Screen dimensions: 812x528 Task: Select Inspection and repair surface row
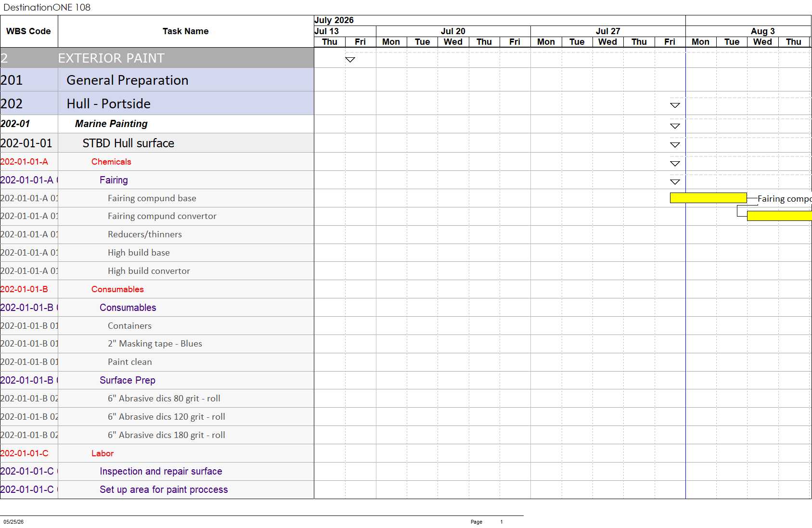coord(157,471)
